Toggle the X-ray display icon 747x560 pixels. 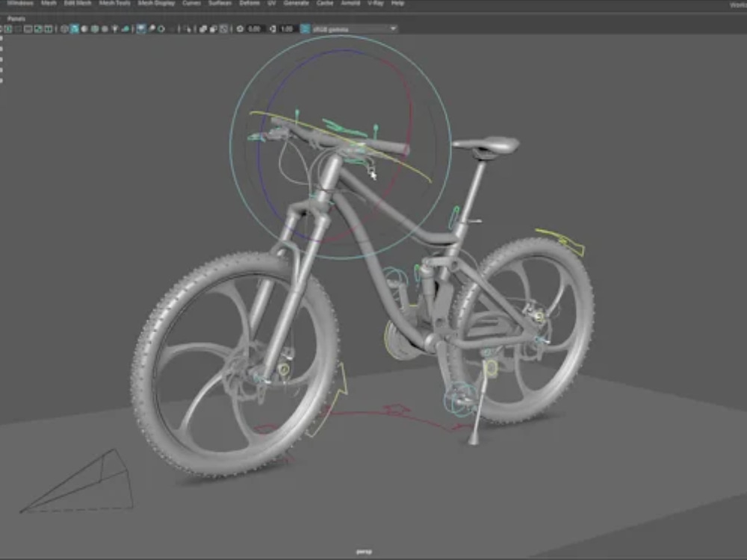tap(203, 29)
